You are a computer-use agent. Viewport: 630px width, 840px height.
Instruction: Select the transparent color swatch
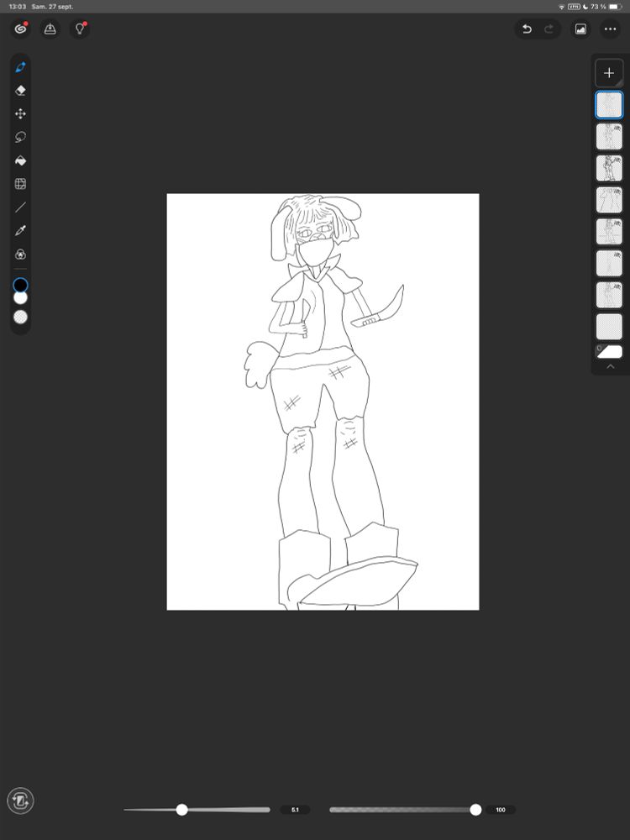coord(20,318)
